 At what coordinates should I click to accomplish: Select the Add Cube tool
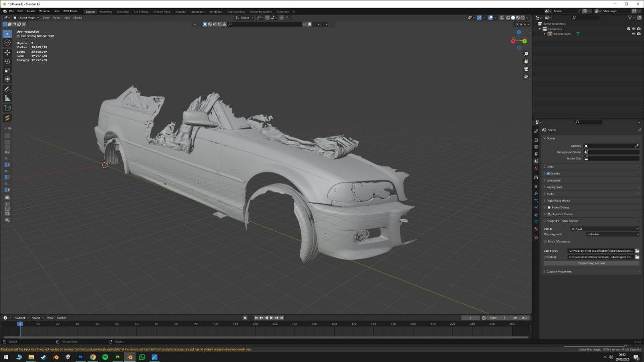click(x=7, y=108)
